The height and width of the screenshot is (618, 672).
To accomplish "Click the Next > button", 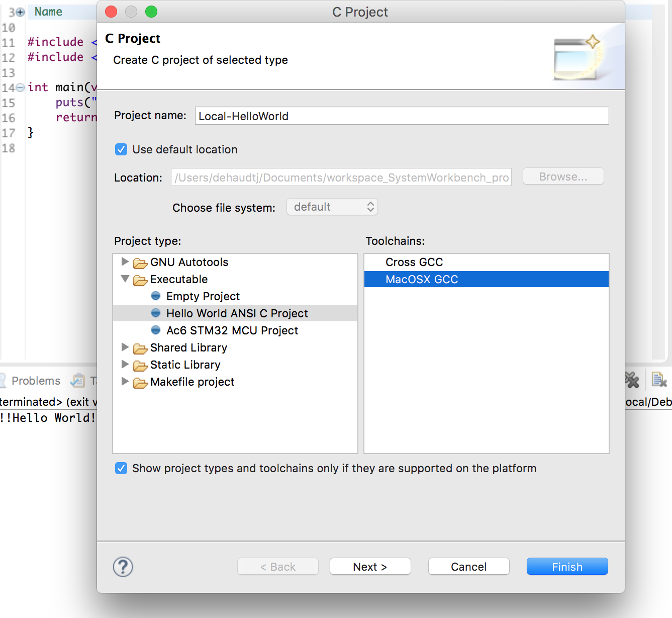I will click(370, 567).
